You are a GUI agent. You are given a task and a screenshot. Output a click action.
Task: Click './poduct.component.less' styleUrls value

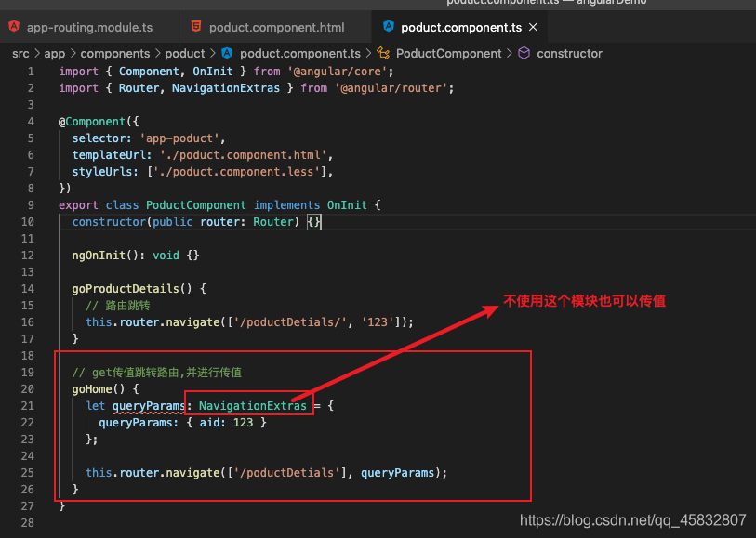click(237, 172)
